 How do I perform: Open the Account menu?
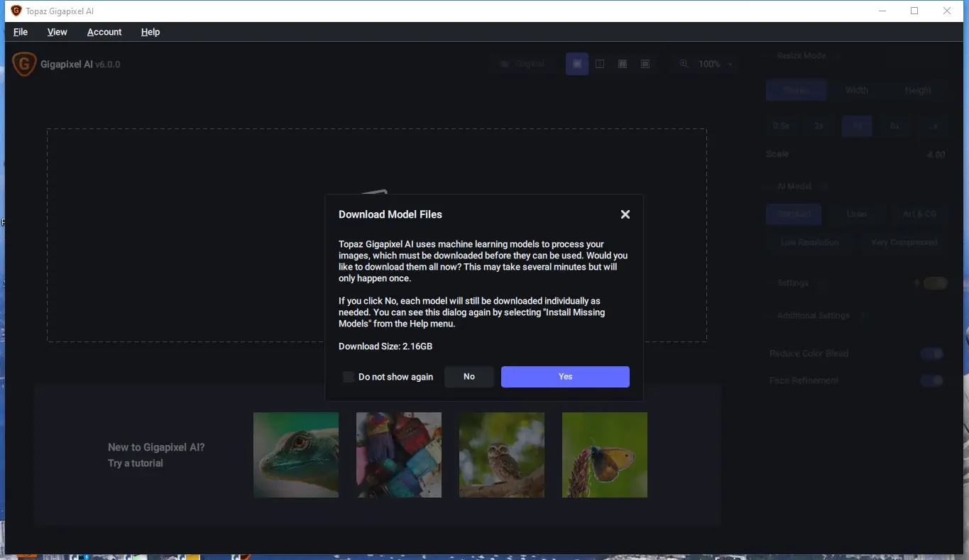tap(104, 32)
